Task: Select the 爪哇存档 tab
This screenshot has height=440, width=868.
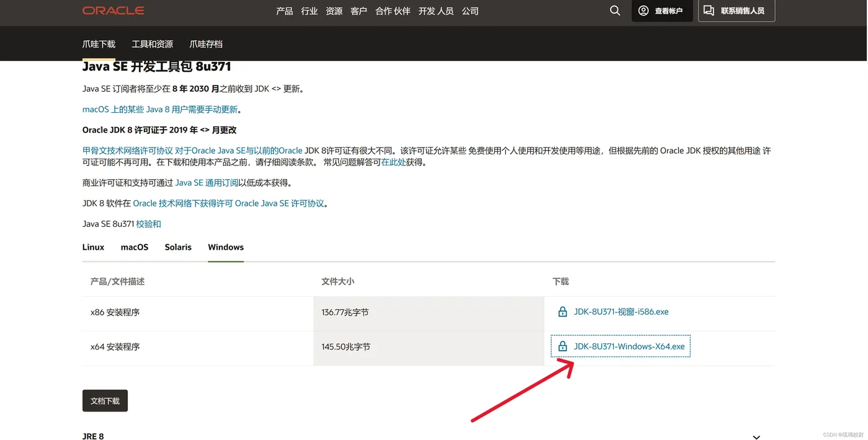Action: [206, 44]
